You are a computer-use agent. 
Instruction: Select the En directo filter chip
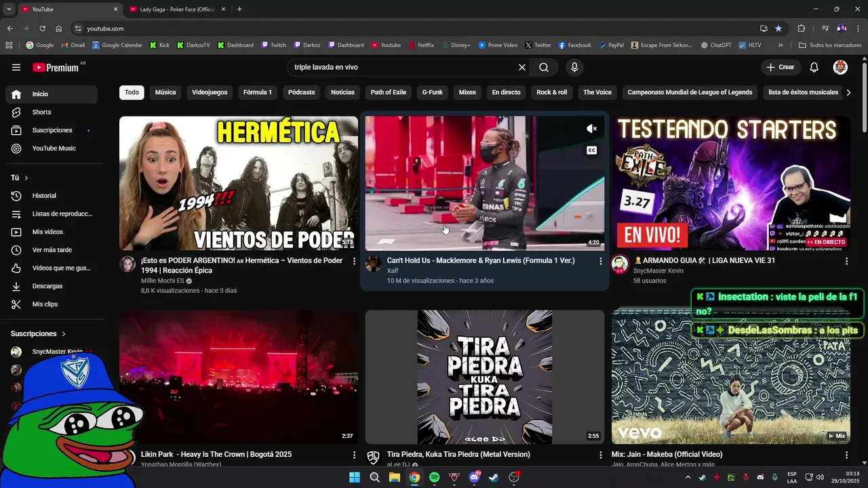pos(507,92)
